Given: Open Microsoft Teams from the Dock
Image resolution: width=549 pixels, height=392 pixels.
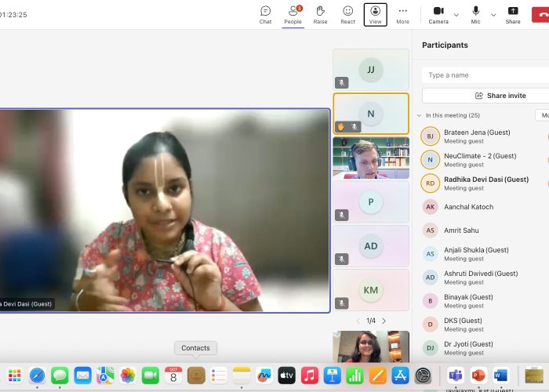Looking at the screenshot, I should pyautogui.click(x=455, y=376).
